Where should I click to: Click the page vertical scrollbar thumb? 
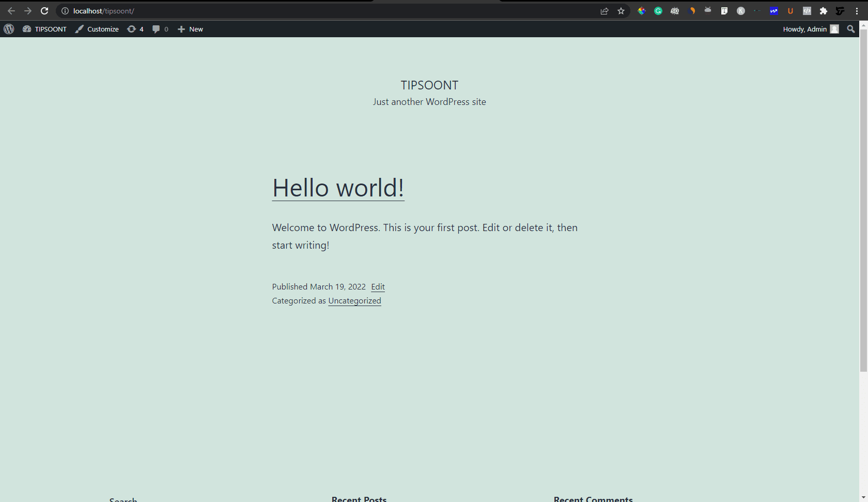[863, 201]
